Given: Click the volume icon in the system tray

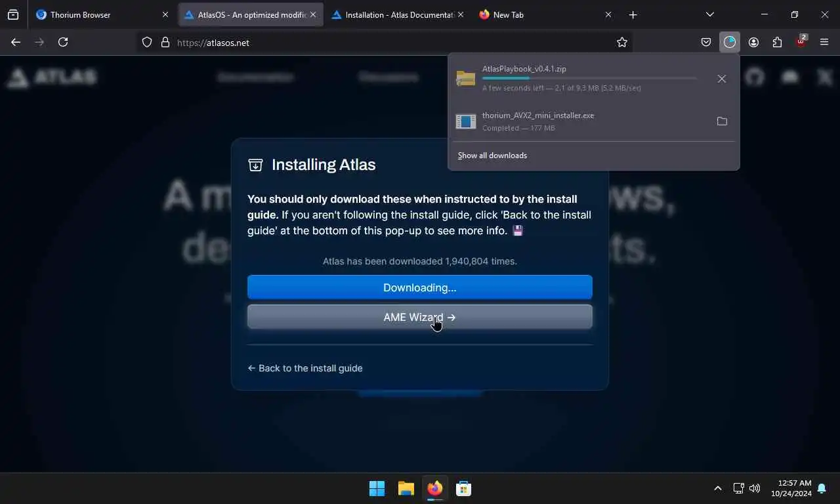Looking at the screenshot, I should pyautogui.click(x=755, y=488).
